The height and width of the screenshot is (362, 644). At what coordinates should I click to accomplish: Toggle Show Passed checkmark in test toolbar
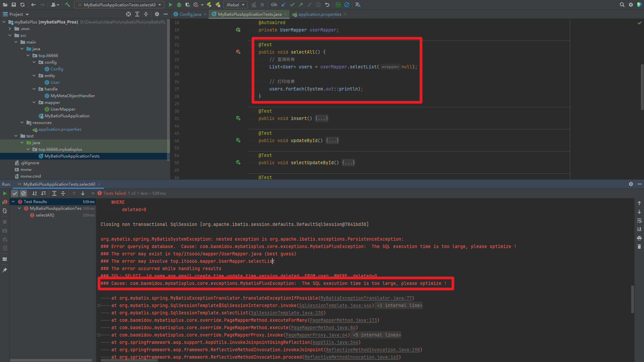pyautogui.click(x=15, y=193)
